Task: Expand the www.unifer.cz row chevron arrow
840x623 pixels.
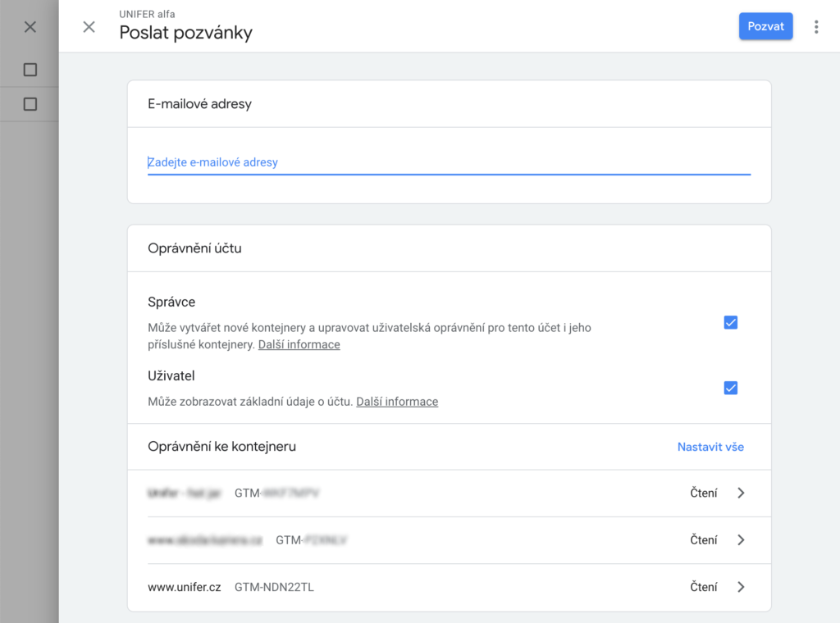Action: [x=741, y=587]
